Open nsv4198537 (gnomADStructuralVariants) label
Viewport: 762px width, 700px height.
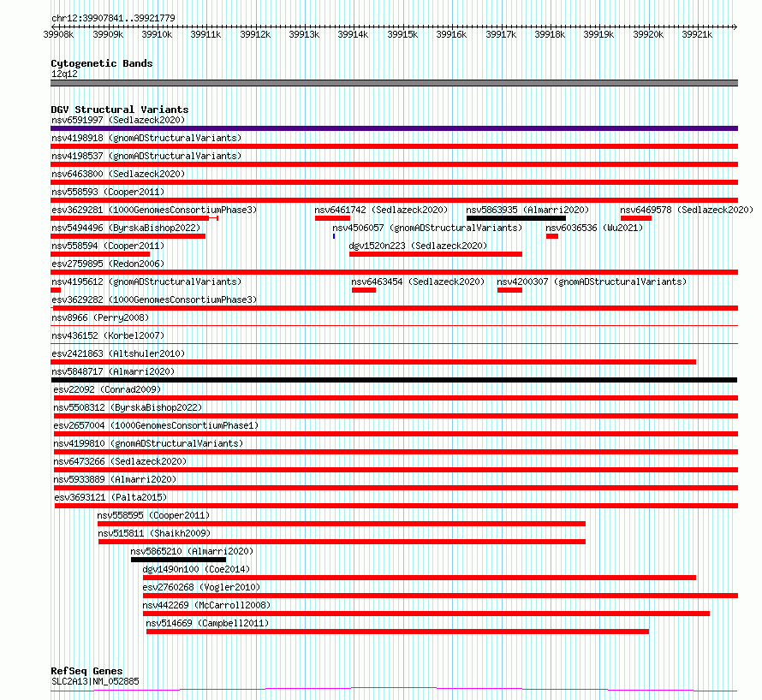(146, 156)
